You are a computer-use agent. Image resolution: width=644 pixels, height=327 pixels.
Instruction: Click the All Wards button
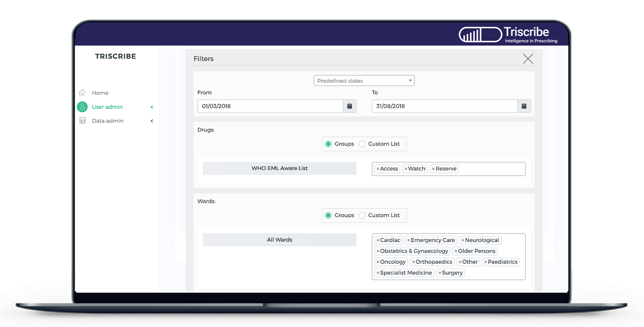click(x=279, y=240)
